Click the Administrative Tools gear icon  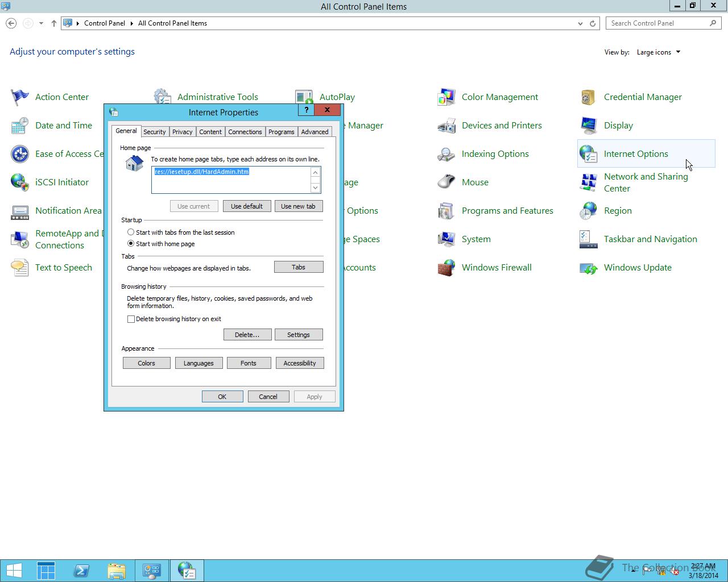click(x=162, y=95)
